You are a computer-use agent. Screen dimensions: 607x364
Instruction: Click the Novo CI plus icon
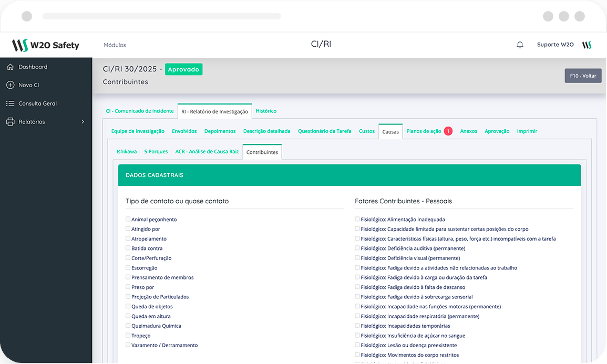[10, 85]
